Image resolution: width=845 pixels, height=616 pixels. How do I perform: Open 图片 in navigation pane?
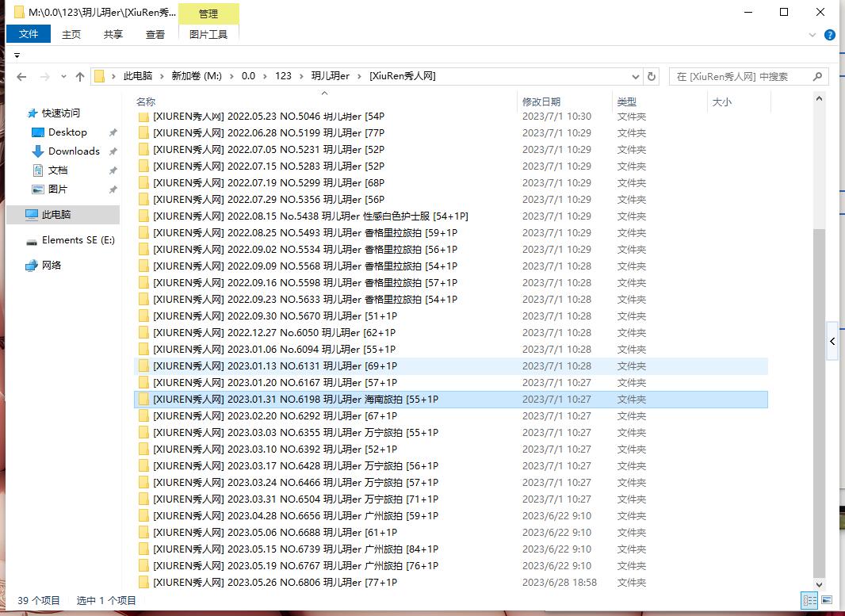click(x=58, y=189)
